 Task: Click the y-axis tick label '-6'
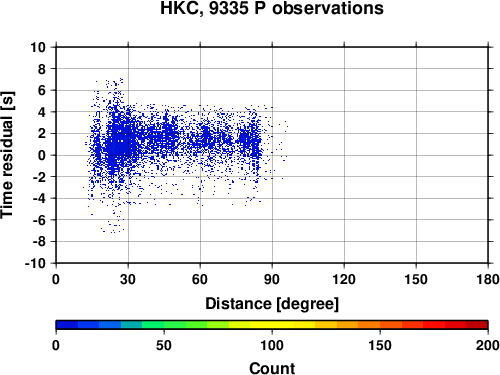click(x=39, y=220)
